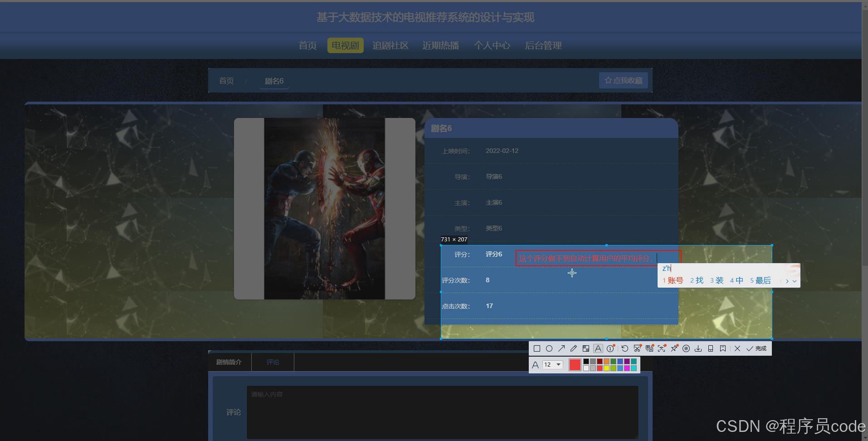Cancel the screenshot with the X icon

pos(738,348)
